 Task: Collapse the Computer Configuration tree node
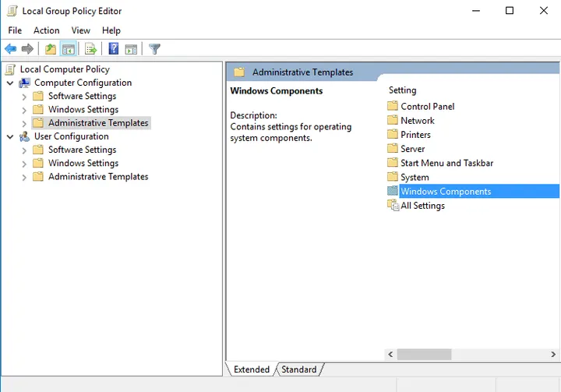coord(10,83)
